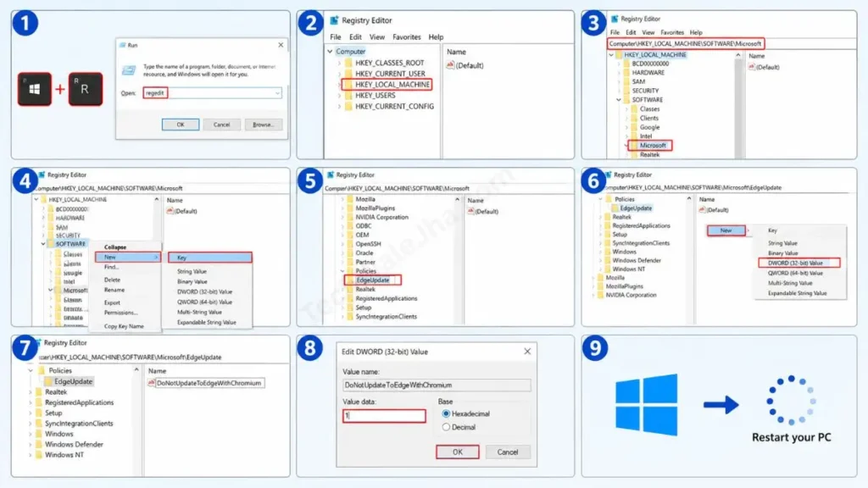Click Cancel in the Run dialog
Screen dimensions: 868x488
point(221,125)
